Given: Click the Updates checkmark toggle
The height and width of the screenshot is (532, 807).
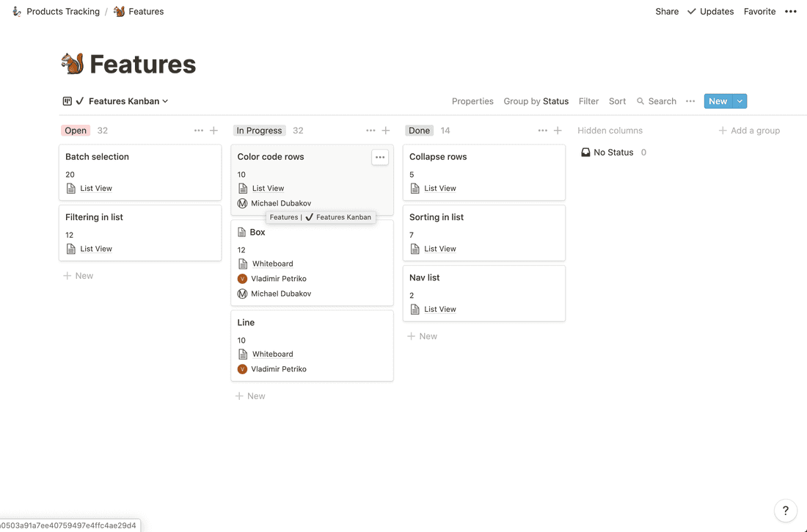Looking at the screenshot, I should point(690,11).
